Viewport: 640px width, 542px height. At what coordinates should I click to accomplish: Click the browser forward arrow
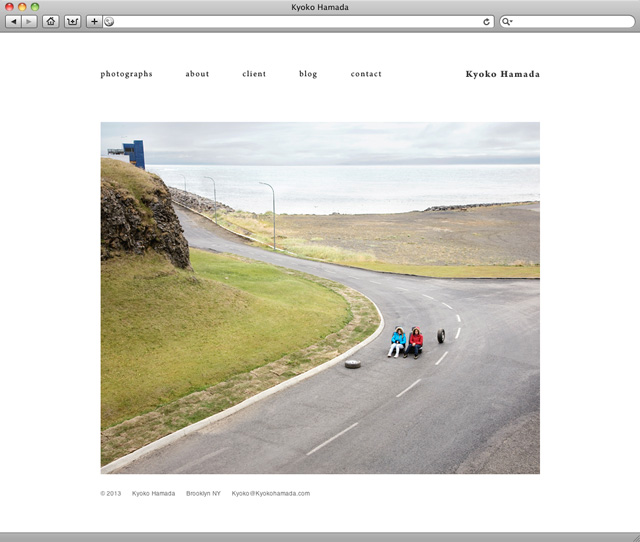coord(29,22)
